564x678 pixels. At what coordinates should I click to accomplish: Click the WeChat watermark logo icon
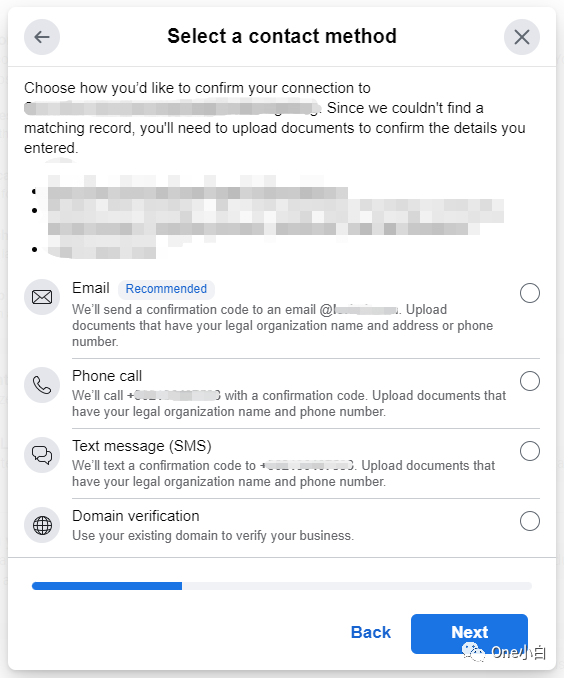tap(473, 652)
